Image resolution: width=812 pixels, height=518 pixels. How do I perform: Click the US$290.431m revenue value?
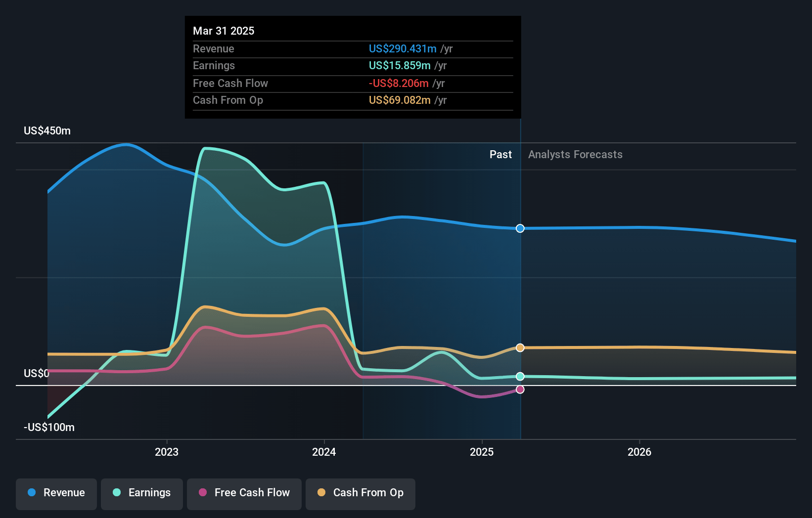[x=403, y=49]
